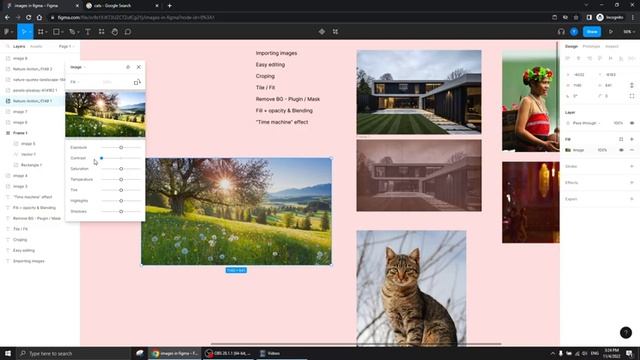Start audio conversation with headphones icon
The width and height of the screenshot is (640, 360).
(561, 32)
